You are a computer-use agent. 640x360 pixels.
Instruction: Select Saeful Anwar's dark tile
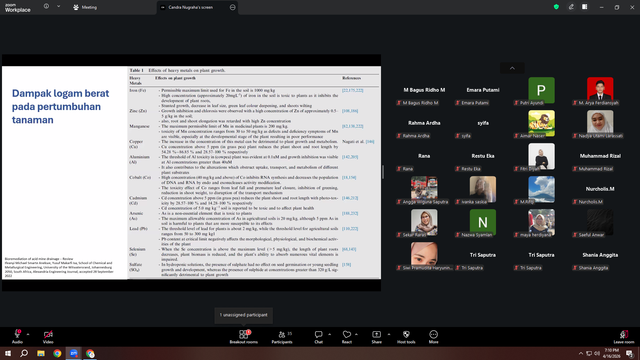click(x=600, y=223)
